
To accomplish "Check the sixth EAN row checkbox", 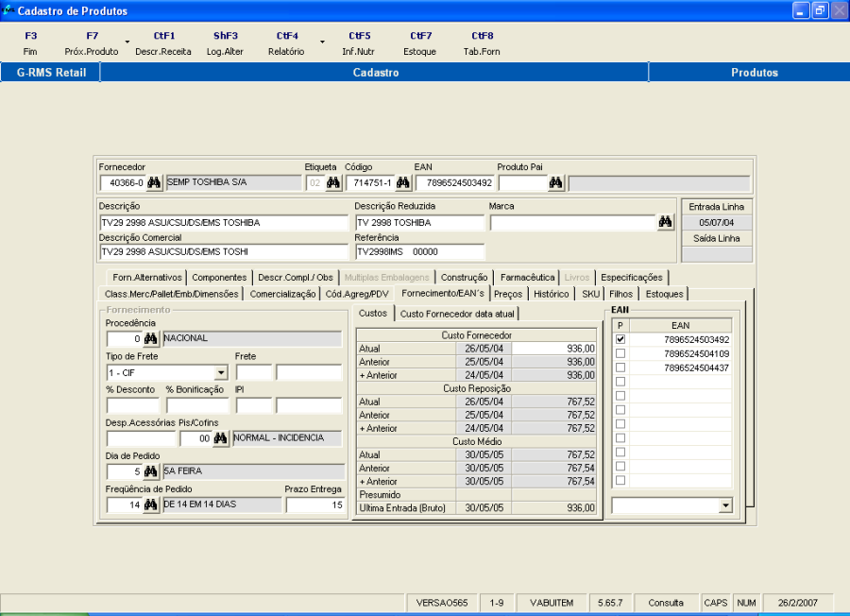I will 620,410.
